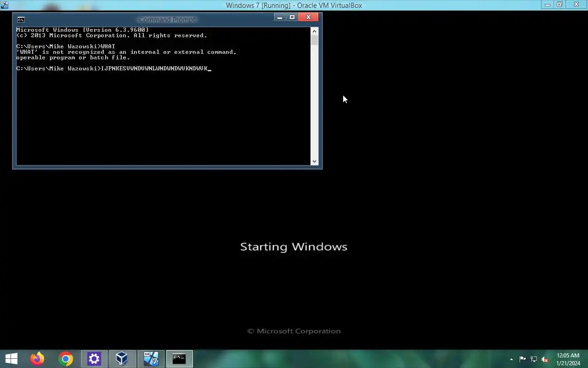Click the "C:\Users\Mike Wazowski>WHAT" line
The height and width of the screenshot is (368, 588).
click(x=66, y=46)
